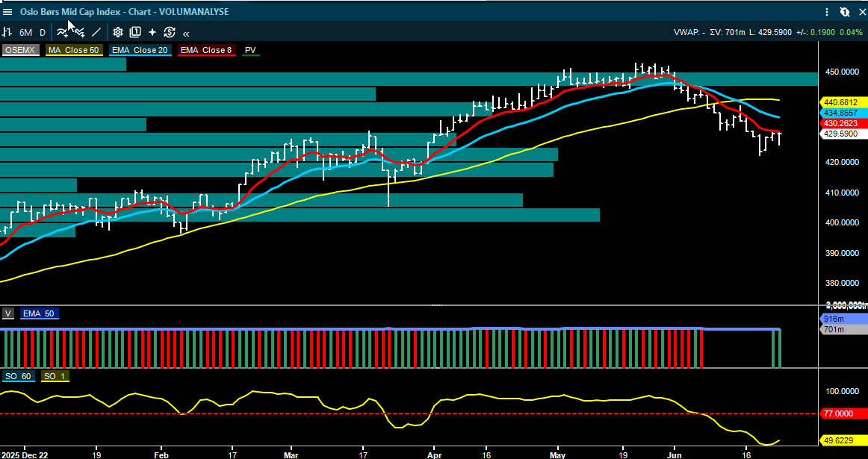Click the blue 434.8557 price tag
The height and width of the screenshot is (459, 868).
(x=843, y=113)
